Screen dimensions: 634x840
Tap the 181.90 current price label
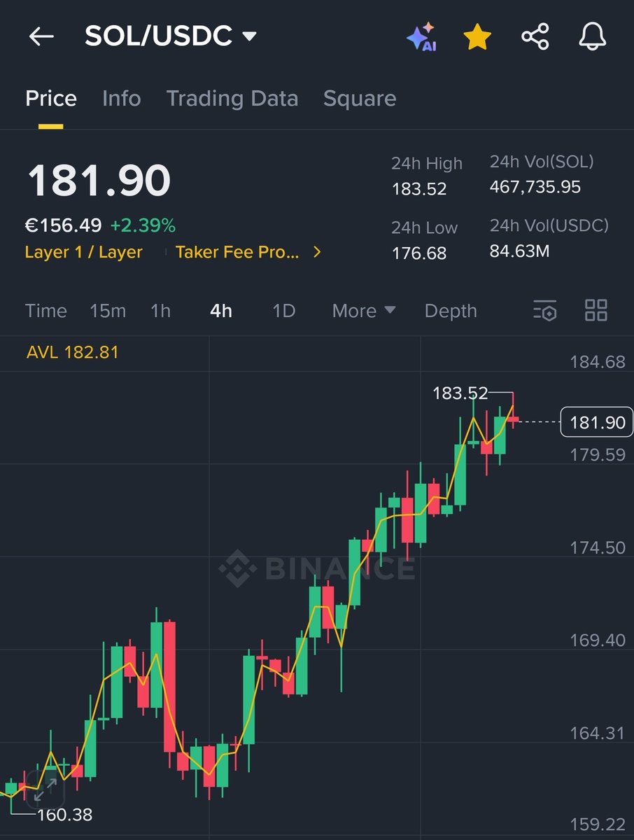[x=596, y=422]
